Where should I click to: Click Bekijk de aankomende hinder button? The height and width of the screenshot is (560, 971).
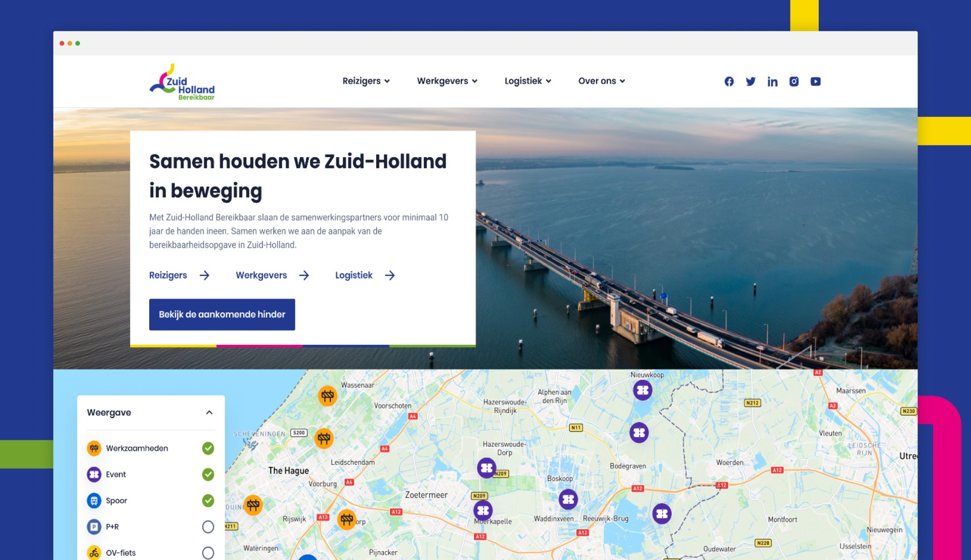[x=222, y=314]
